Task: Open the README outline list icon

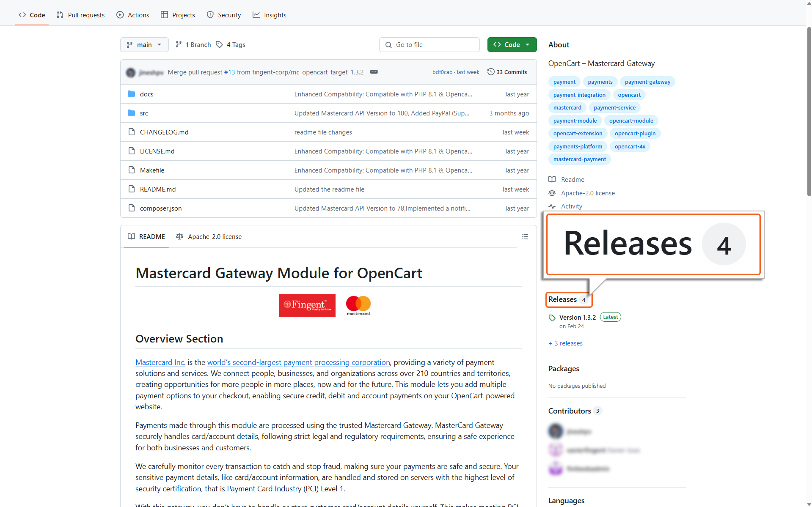Action: [525, 237]
